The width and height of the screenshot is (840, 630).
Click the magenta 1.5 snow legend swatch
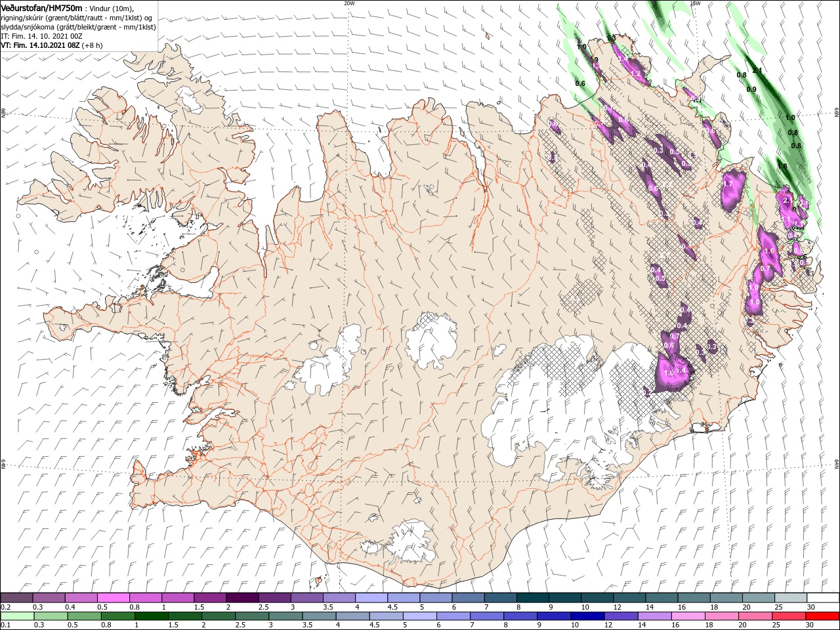pyautogui.click(x=209, y=598)
